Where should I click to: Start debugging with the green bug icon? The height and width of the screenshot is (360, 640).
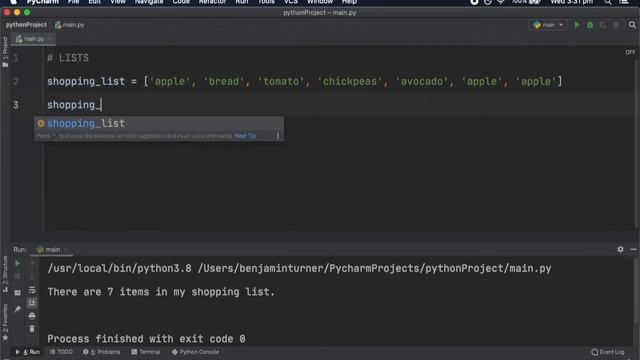590,25
